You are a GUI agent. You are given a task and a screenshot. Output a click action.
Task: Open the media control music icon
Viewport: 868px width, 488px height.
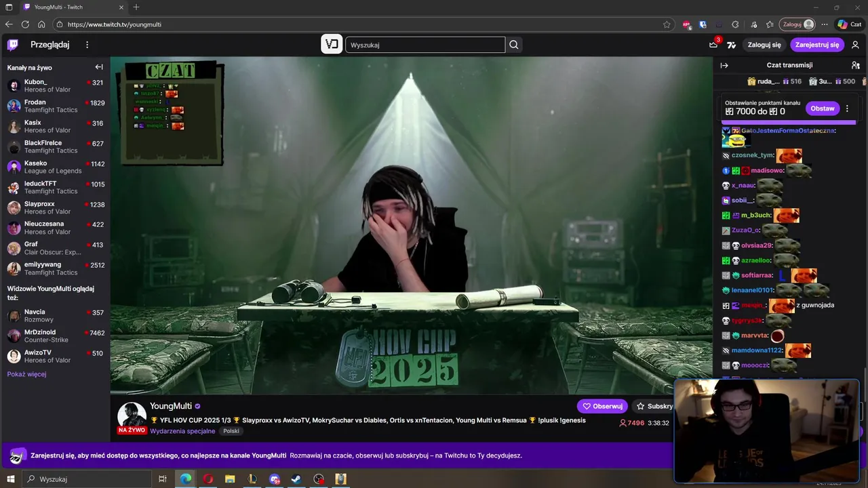tap(753, 24)
